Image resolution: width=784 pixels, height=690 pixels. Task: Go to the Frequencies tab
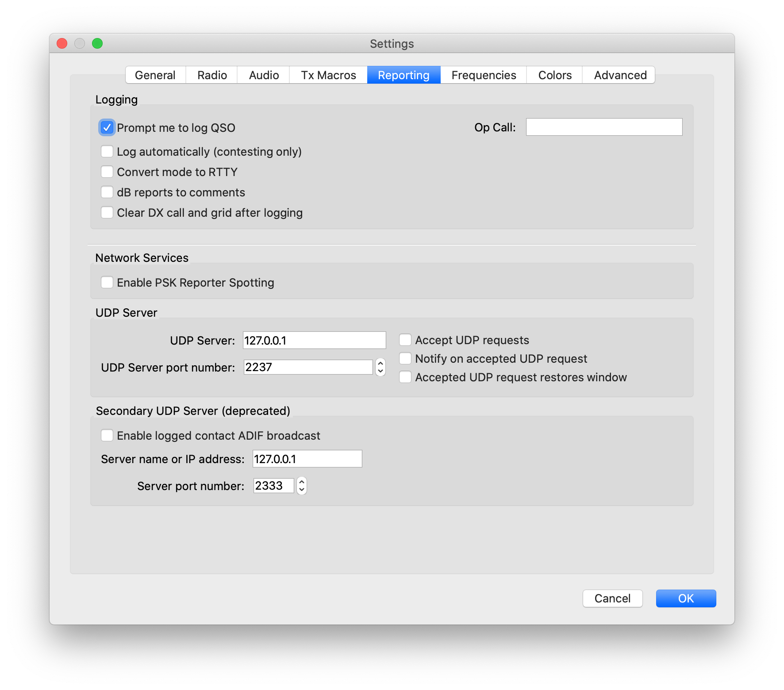pyautogui.click(x=484, y=75)
